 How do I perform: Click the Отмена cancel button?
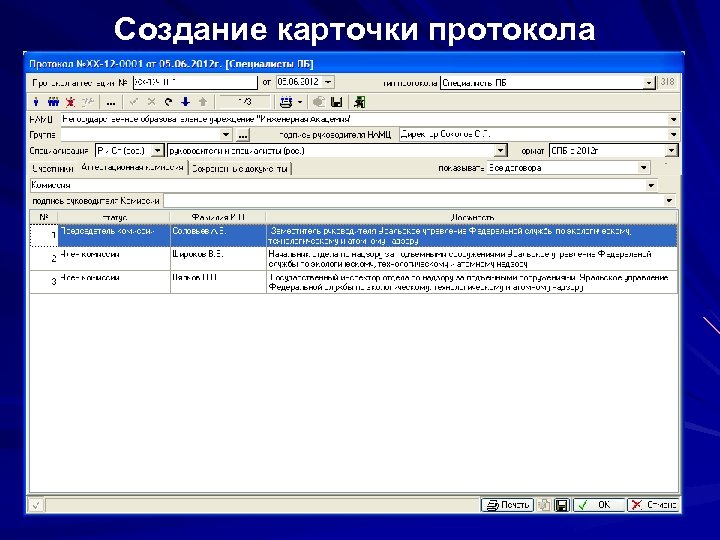coord(653,505)
